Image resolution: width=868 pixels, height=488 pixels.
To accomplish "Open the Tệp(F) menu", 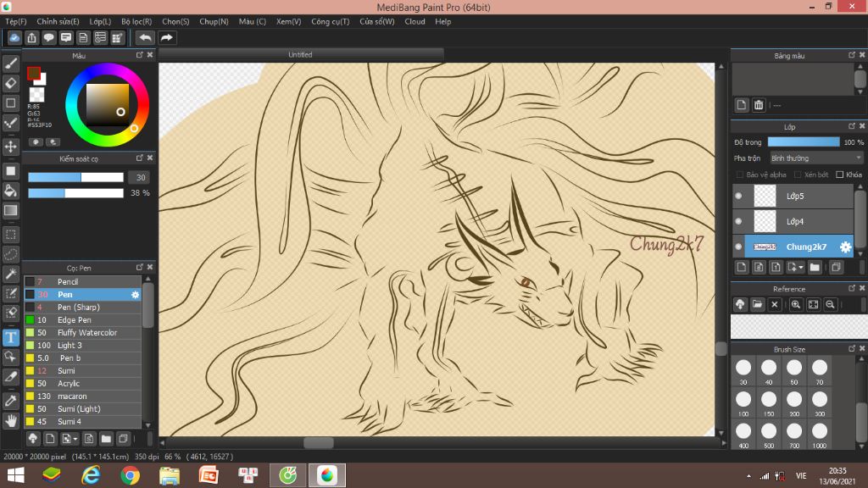I will (16, 21).
